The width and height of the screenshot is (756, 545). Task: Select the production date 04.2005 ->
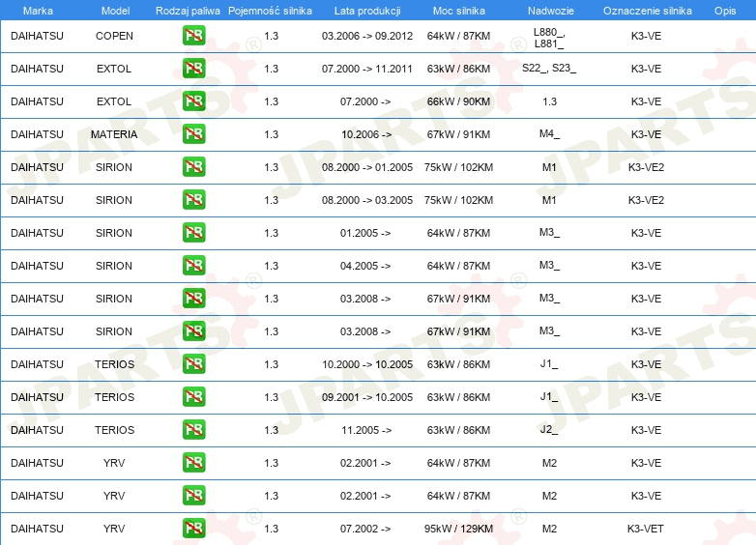[365, 266]
